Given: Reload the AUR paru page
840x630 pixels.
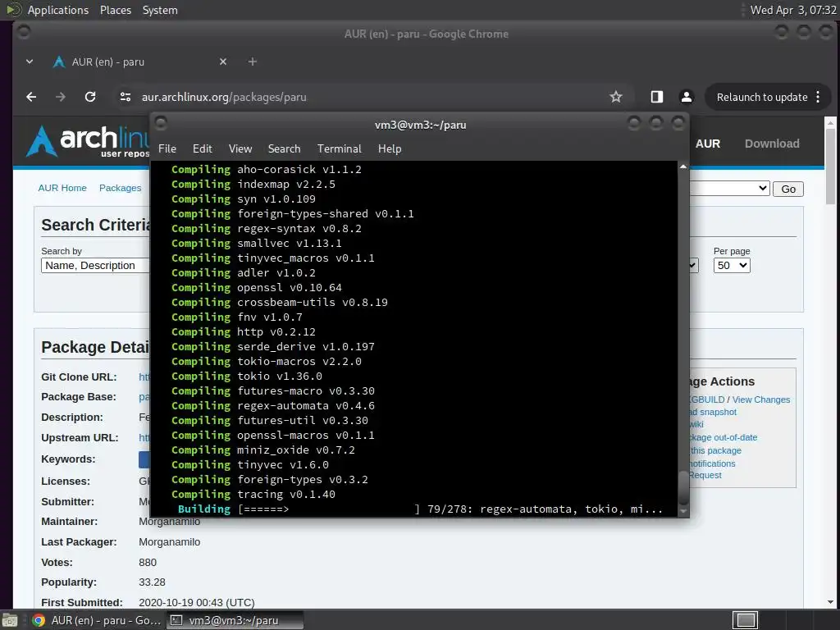Looking at the screenshot, I should point(90,97).
